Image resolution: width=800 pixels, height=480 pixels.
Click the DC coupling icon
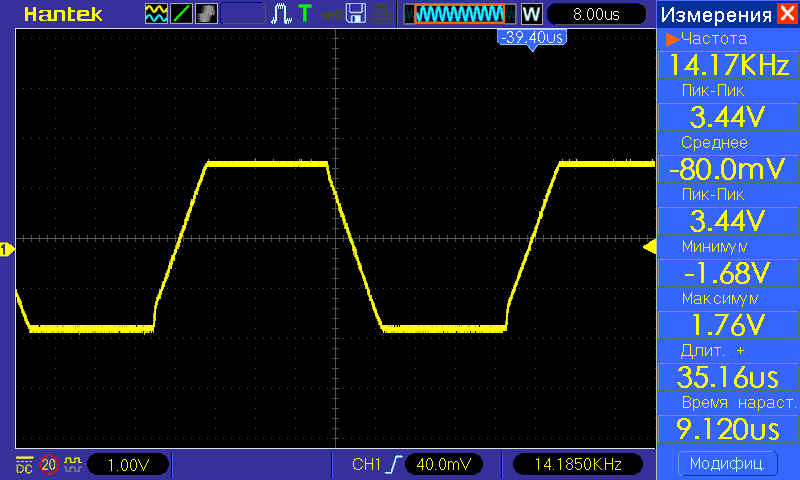pyautogui.click(x=24, y=465)
